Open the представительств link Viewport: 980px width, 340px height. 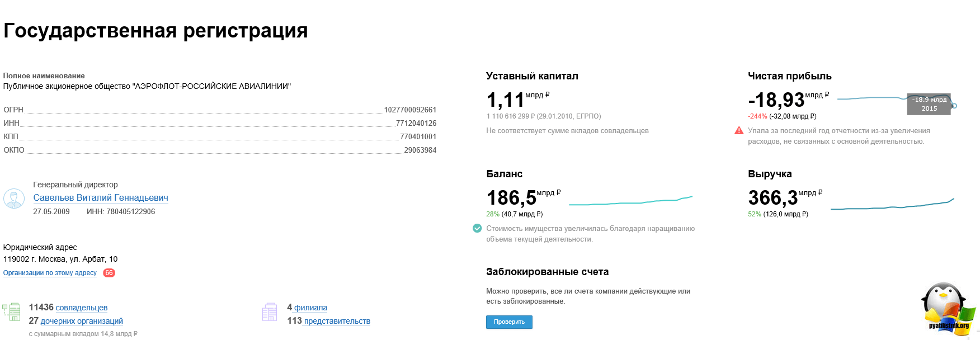337,321
